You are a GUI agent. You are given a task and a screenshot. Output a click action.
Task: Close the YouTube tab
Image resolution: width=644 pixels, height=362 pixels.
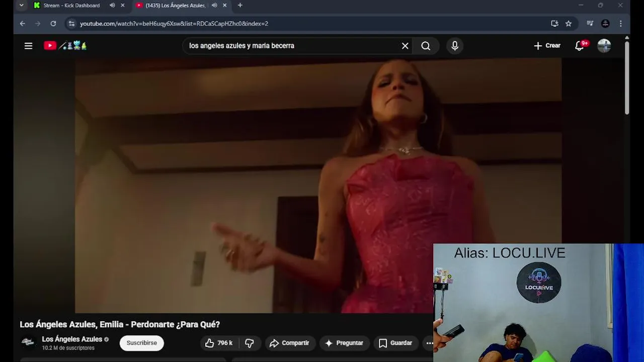tap(224, 6)
